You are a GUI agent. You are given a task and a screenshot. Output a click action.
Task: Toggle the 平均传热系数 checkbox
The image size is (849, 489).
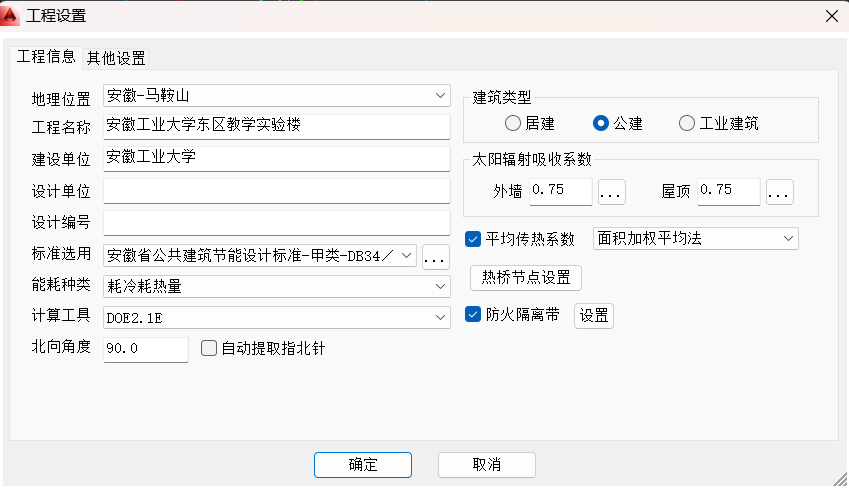pyautogui.click(x=473, y=239)
